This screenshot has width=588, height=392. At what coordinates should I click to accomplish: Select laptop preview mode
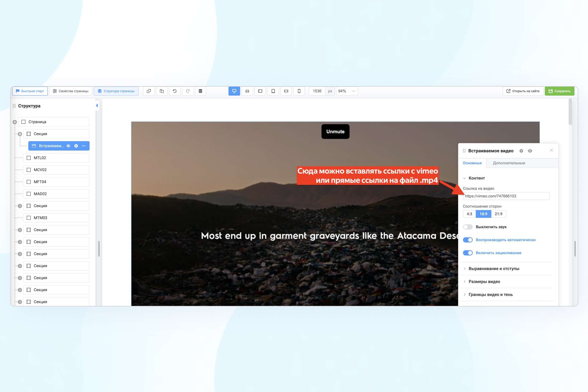(247, 91)
